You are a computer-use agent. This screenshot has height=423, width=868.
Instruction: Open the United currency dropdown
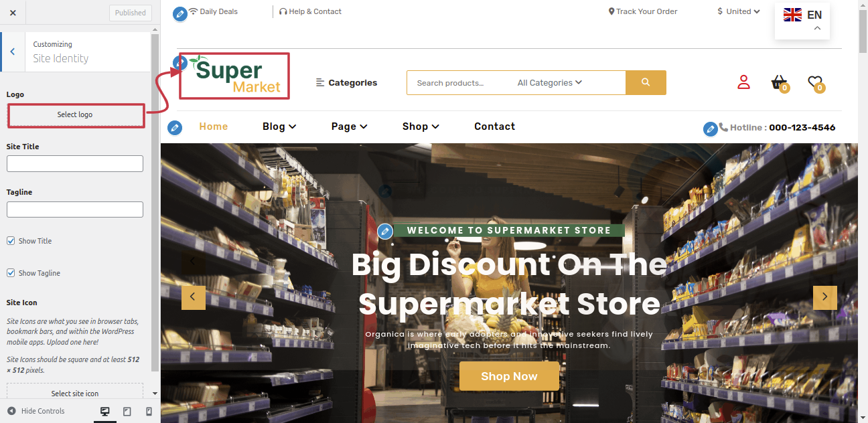click(738, 11)
